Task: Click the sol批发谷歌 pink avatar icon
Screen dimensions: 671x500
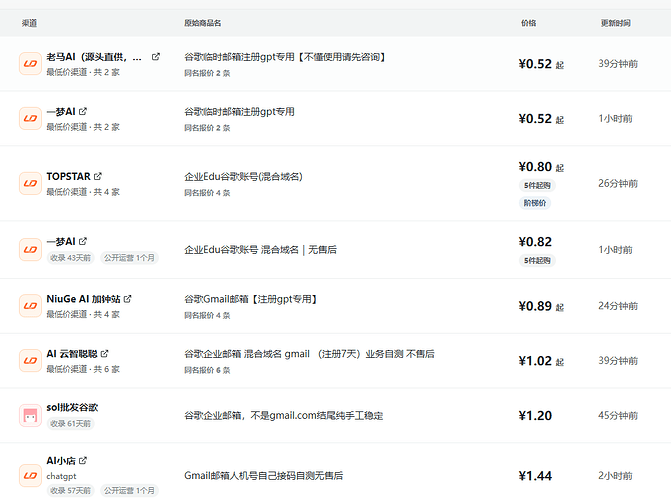Action: pos(30,416)
